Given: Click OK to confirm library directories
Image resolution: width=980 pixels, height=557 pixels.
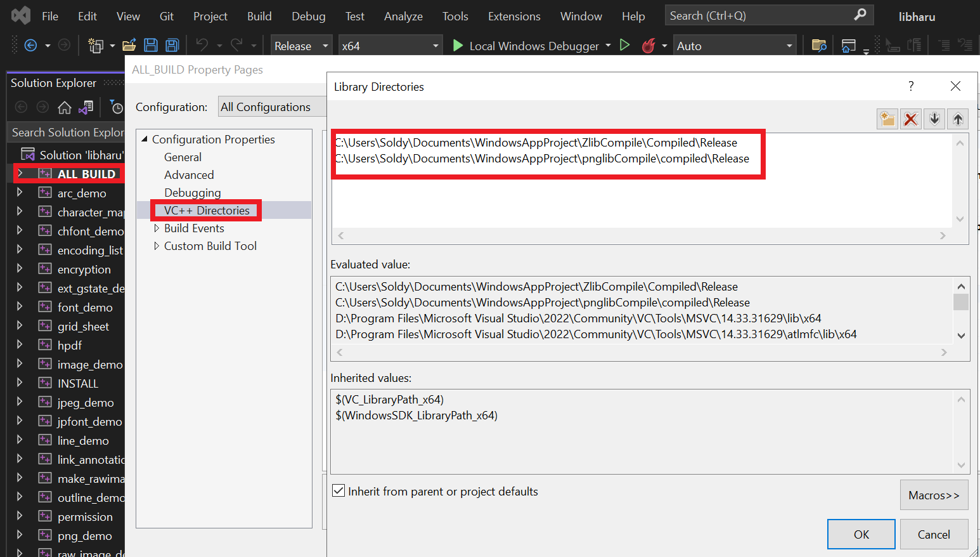Looking at the screenshot, I should pos(861,534).
